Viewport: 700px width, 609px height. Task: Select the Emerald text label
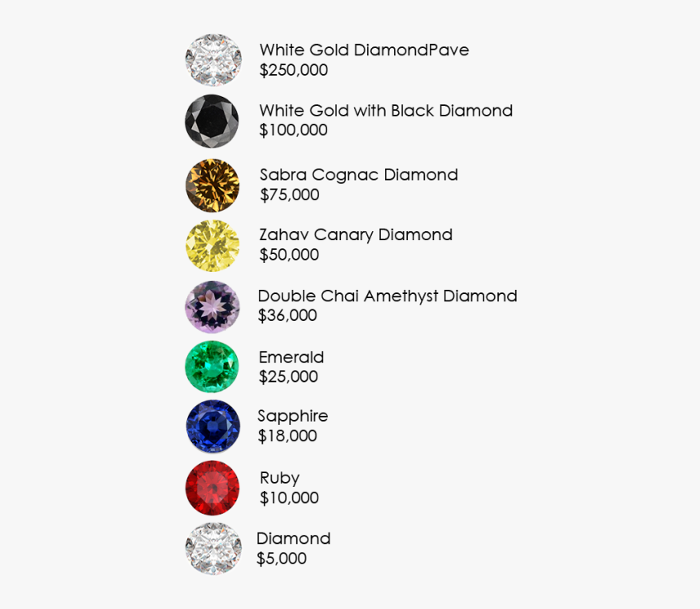(291, 357)
